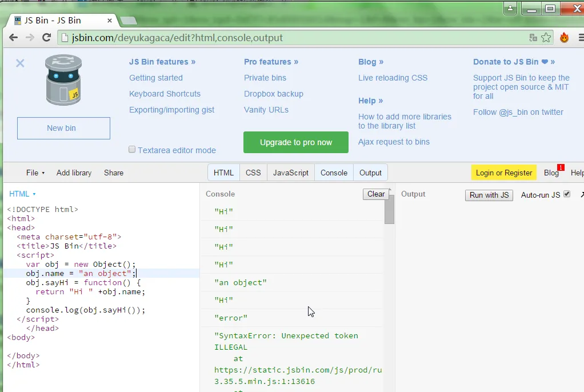
Task: Open the File dropdown menu
Action: point(35,173)
